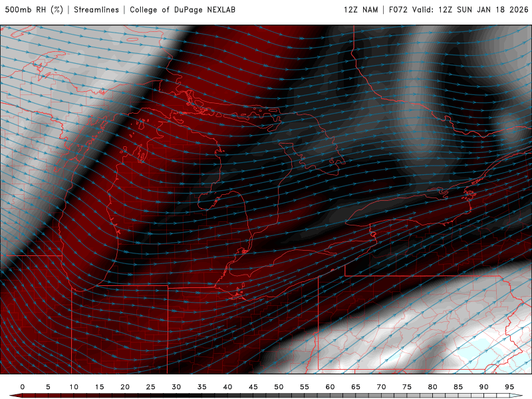Screen dimensions: 532x399
Task: Click the legend value '40'
Action: tap(227, 387)
